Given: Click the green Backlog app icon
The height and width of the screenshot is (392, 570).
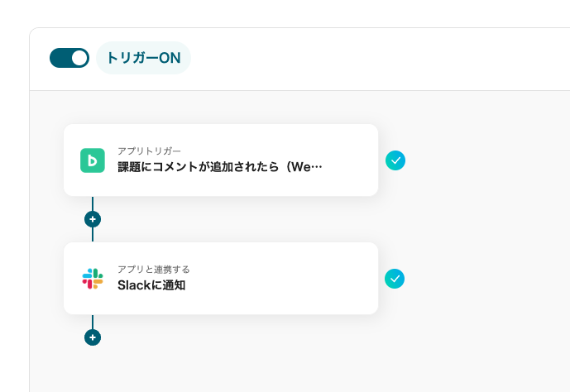Looking at the screenshot, I should [x=93, y=160].
